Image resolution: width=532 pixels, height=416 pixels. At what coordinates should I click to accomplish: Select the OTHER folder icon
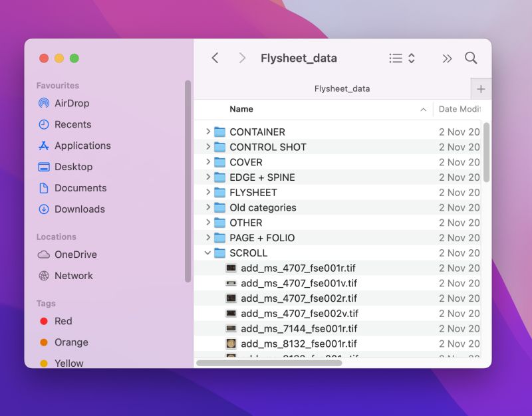[220, 223]
